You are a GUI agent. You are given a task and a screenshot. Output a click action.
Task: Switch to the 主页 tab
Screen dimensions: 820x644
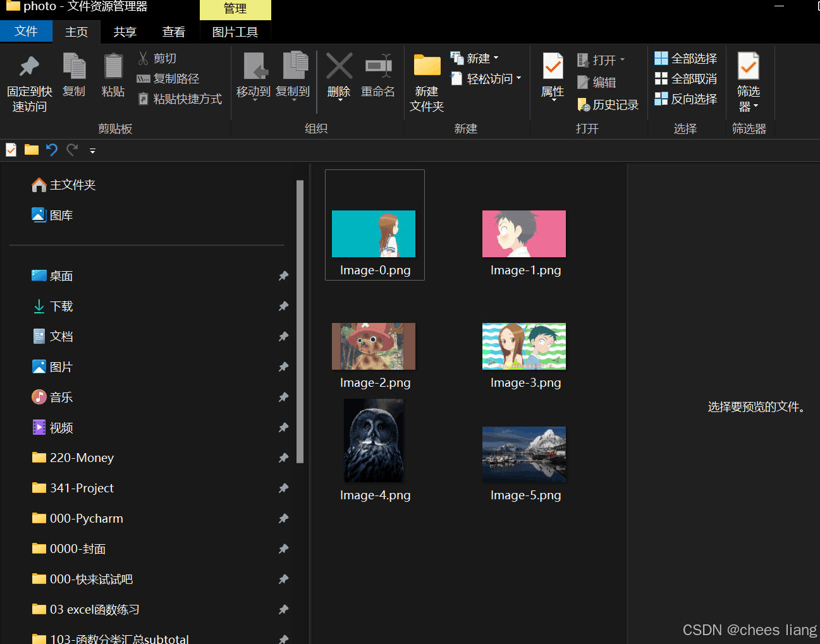click(76, 32)
